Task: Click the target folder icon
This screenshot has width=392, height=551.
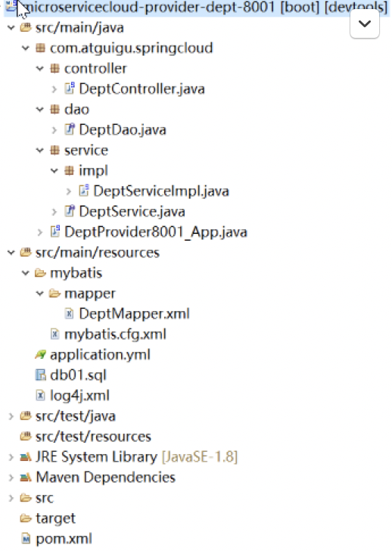Action: pyautogui.click(x=26, y=518)
